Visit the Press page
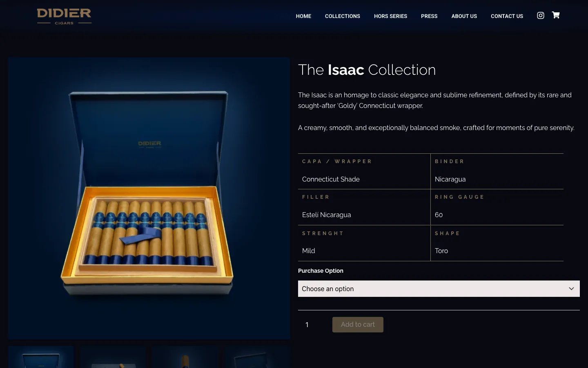 [x=429, y=16]
